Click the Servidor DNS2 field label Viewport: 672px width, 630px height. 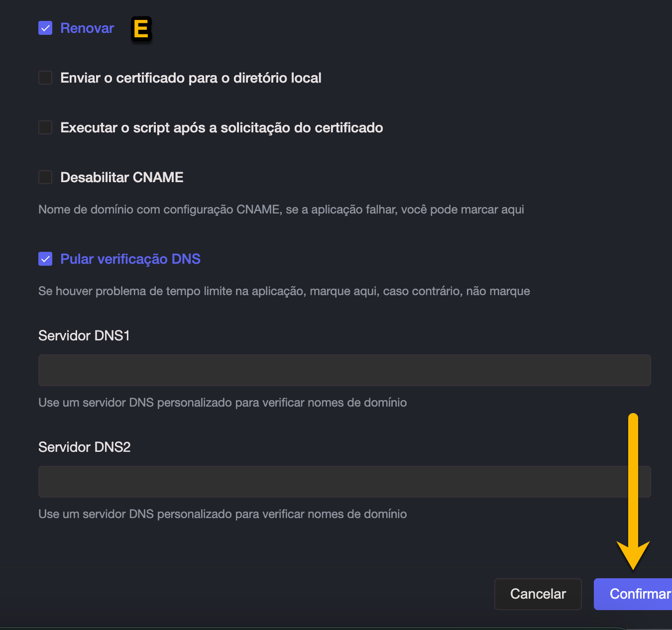(x=85, y=447)
